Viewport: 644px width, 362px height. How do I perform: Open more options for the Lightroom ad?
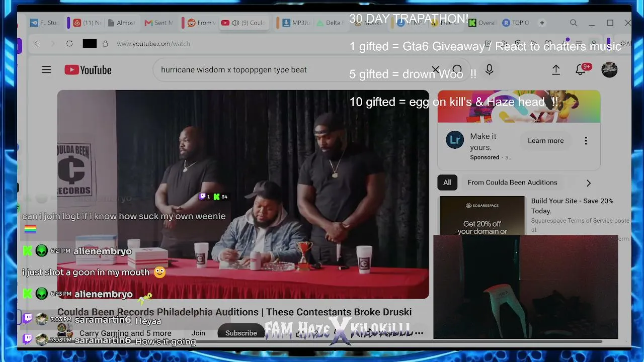(x=586, y=141)
